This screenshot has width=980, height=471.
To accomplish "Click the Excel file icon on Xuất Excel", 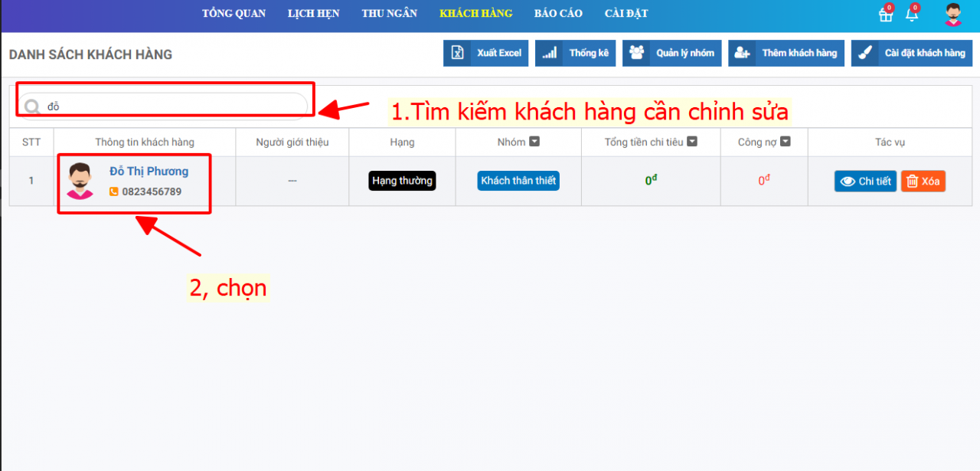I will coord(457,53).
